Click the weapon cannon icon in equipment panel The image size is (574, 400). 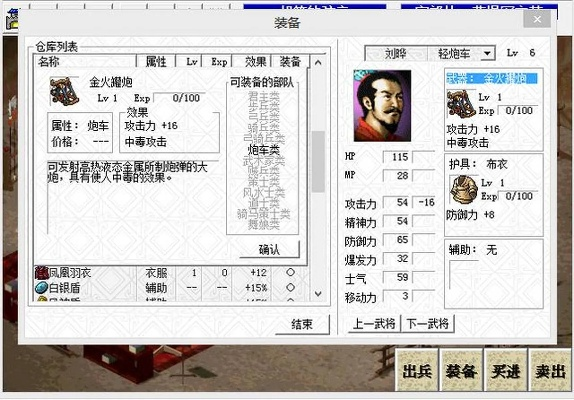tap(461, 104)
